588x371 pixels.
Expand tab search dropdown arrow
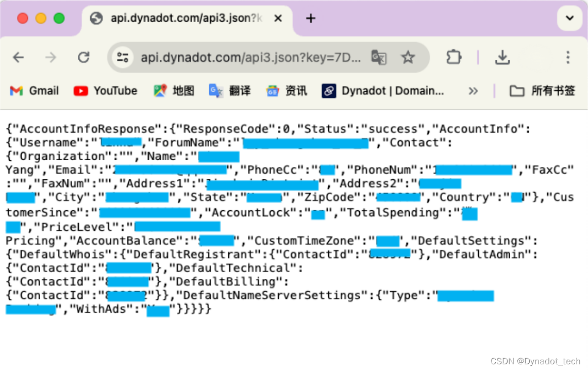[569, 18]
